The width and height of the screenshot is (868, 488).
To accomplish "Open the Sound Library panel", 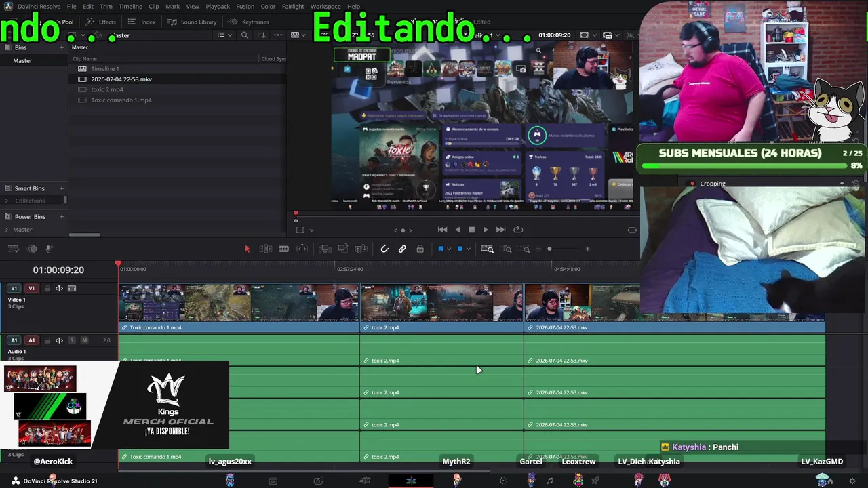I will point(192,22).
